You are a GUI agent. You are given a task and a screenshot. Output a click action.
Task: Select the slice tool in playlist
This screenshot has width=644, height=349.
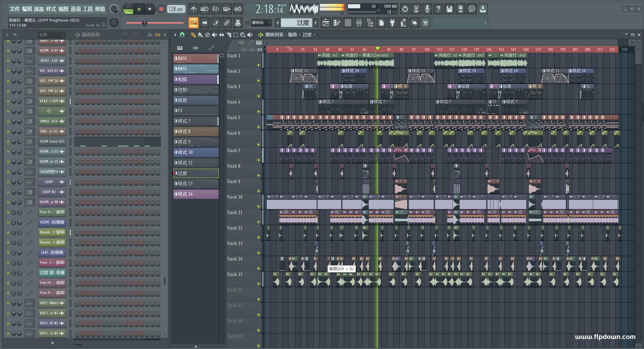(x=229, y=35)
